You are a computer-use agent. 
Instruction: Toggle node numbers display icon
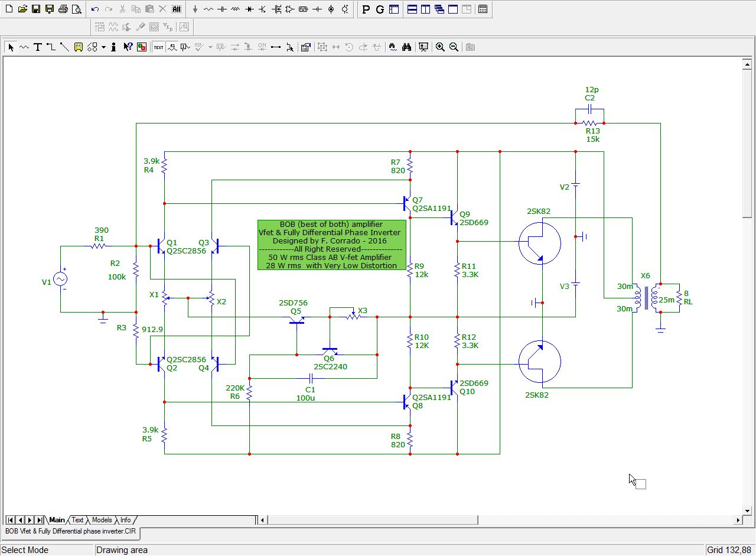pos(186,47)
